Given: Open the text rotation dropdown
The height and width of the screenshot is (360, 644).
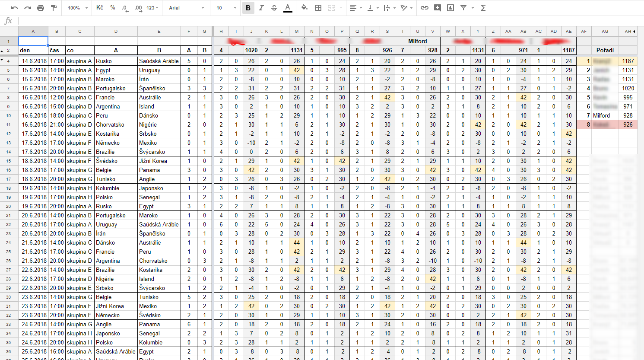Looking at the screenshot, I should [406, 8].
